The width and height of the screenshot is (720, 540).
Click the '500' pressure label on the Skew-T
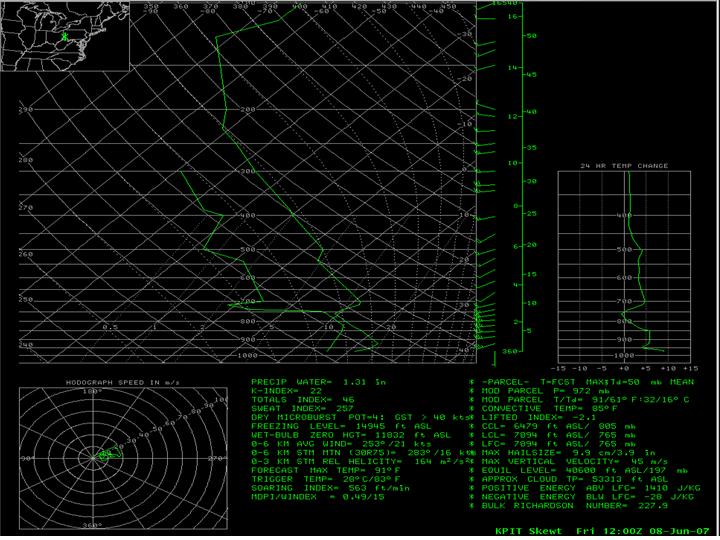point(248,249)
